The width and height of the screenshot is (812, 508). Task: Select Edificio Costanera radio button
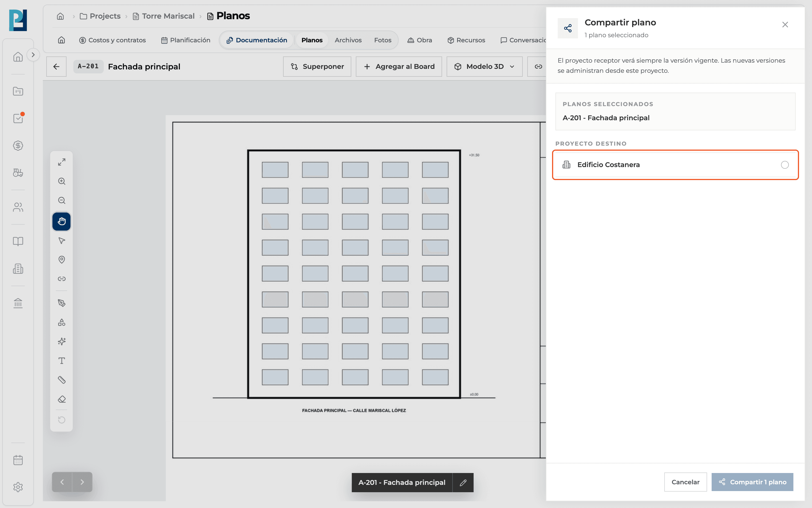point(784,165)
